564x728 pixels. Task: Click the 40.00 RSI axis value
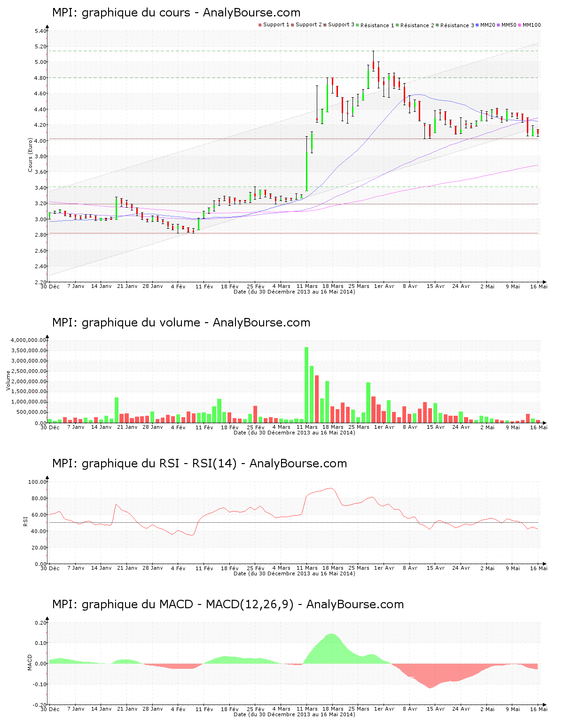pos(39,531)
